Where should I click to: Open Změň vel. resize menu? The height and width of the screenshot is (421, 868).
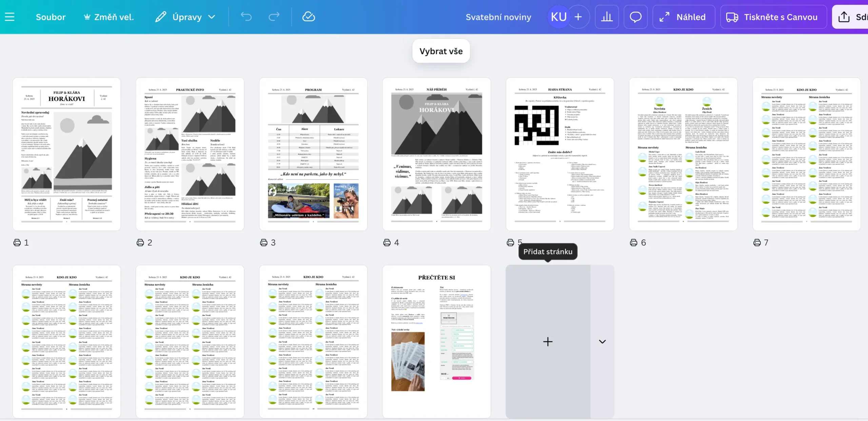pos(109,17)
